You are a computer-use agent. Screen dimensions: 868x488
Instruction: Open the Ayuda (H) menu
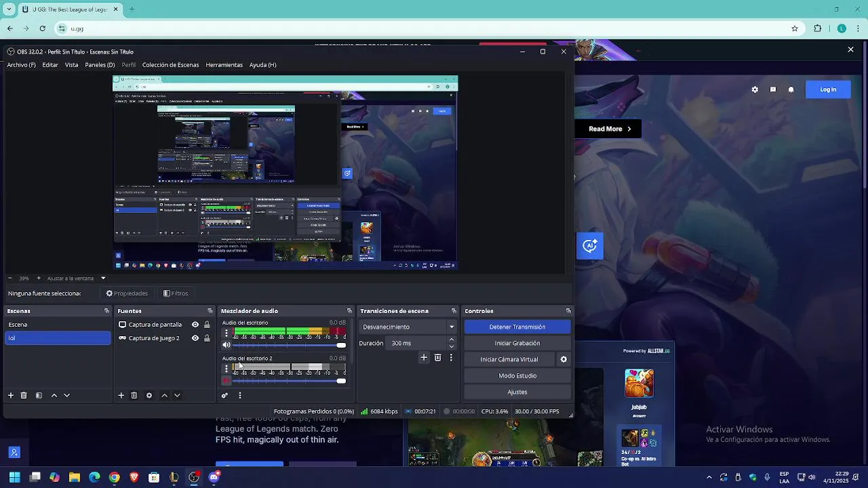pos(262,65)
